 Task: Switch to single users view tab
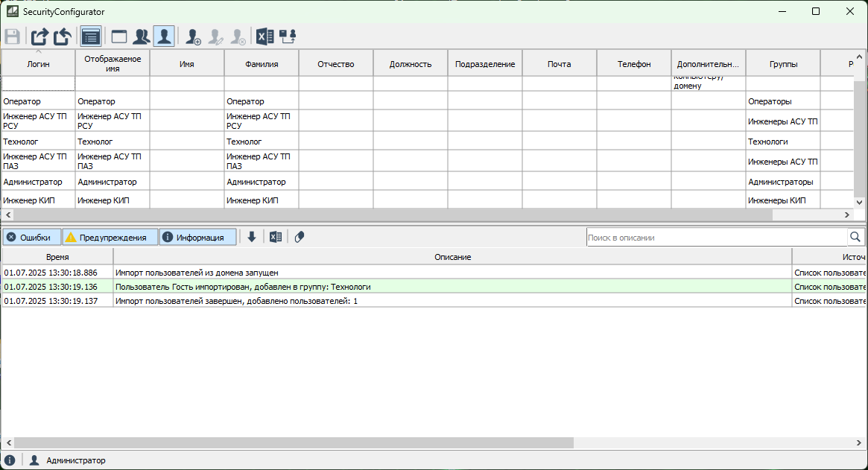click(x=165, y=36)
